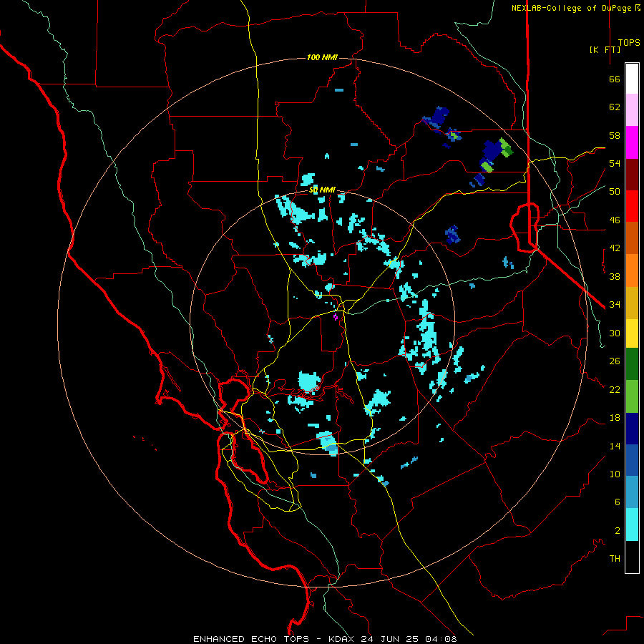
Task: Click the [K FT] units label
Action: (605, 49)
